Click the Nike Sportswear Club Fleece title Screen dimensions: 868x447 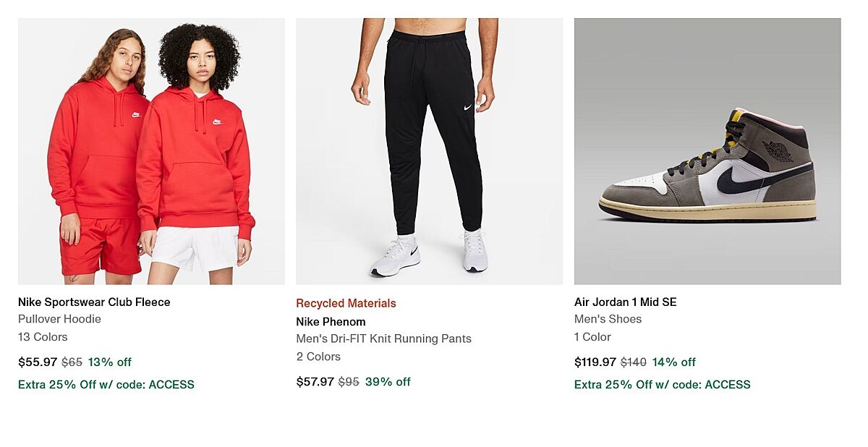click(x=94, y=302)
